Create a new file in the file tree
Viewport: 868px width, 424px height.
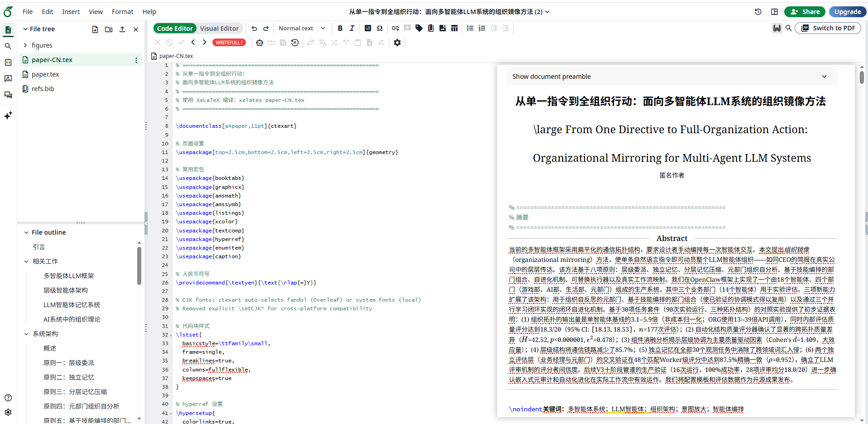click(95, 29)
